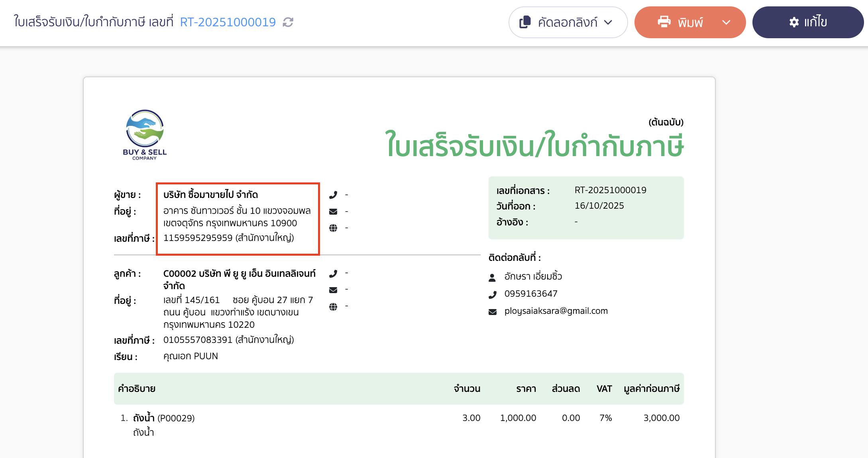Viewport: 868px width, 458px height.
Task: Click the แก้ไข edit button
Action: (x=808, y=22)
